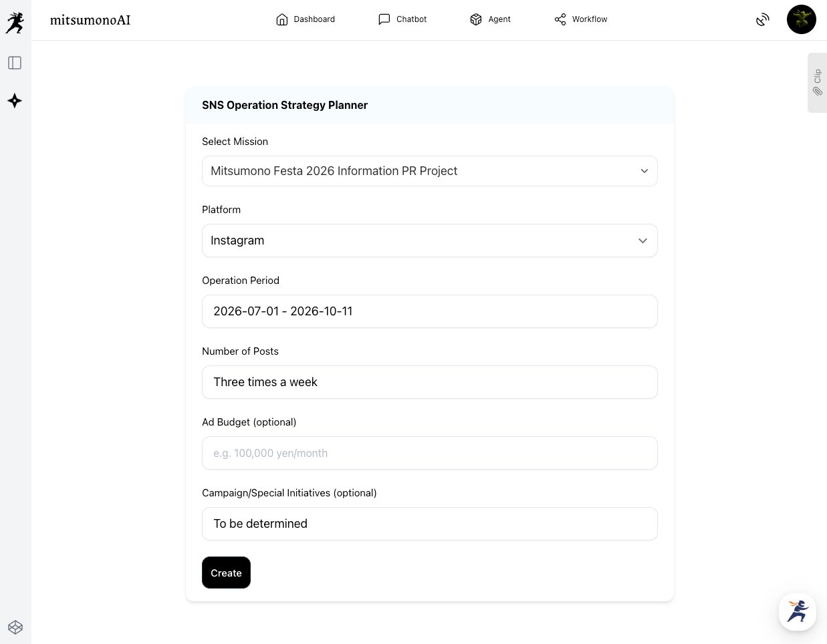Open the Clip side tab
The height and width of the screenshot is (644, 827).
coord(817,82)
